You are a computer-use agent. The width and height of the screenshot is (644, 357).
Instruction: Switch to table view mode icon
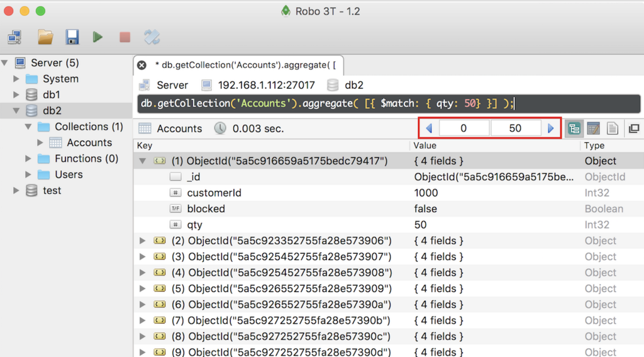tap(593, 128)
